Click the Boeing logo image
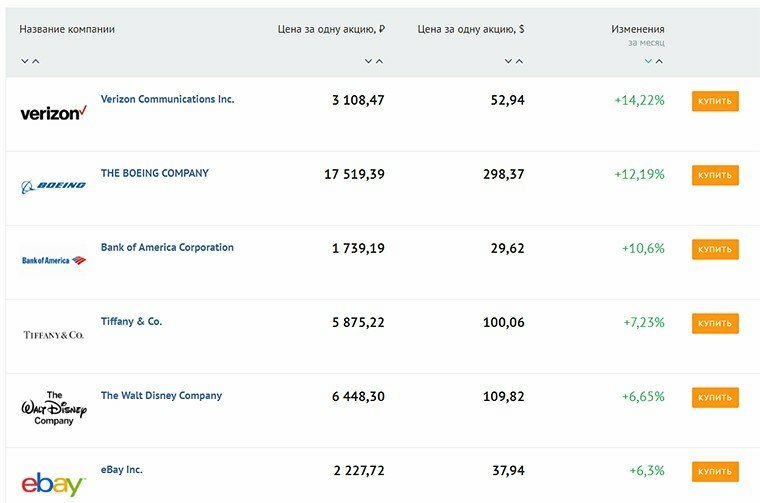Screen dimensions: 760x503 coord(53,186)
